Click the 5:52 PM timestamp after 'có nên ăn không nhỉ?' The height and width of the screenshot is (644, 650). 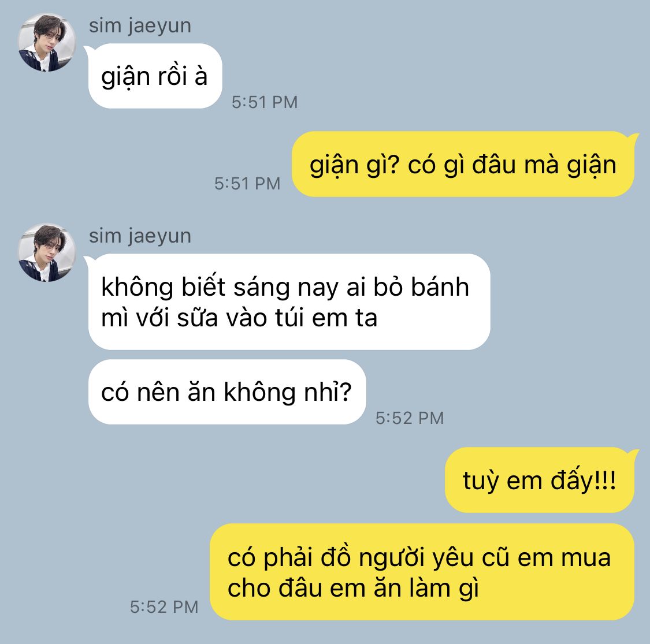(410, 418)
